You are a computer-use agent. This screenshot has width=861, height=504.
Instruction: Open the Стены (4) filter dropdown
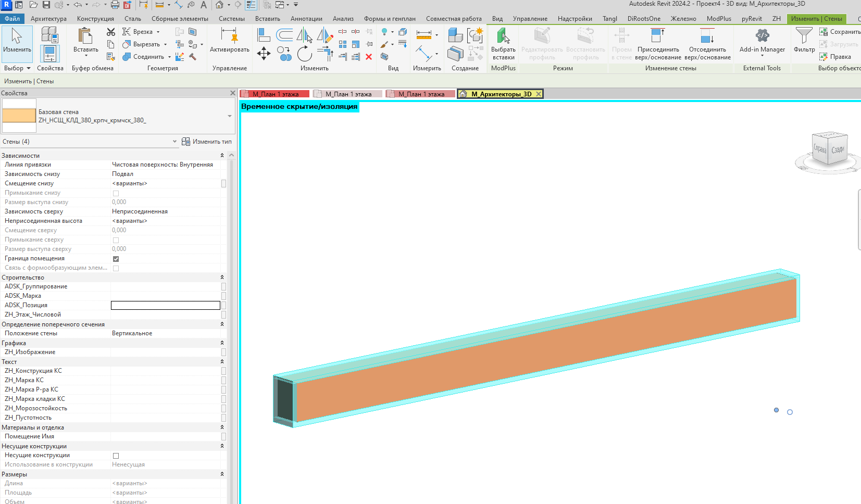click(x=175, y=142)
